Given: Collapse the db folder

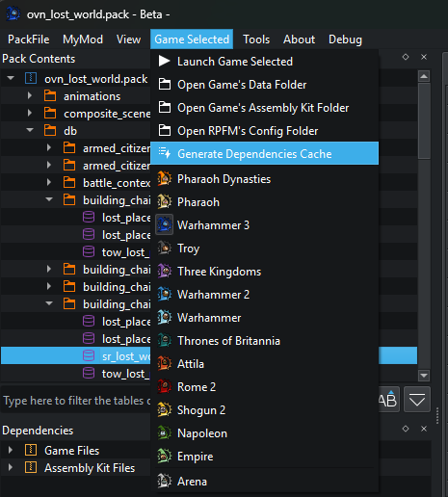Looking at the screenshot, I should (x=30, y=130).
